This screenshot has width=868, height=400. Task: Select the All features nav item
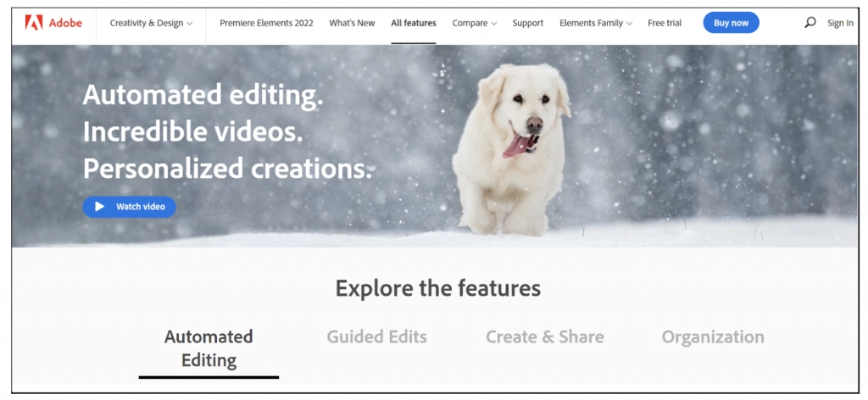tap(414, 23)
